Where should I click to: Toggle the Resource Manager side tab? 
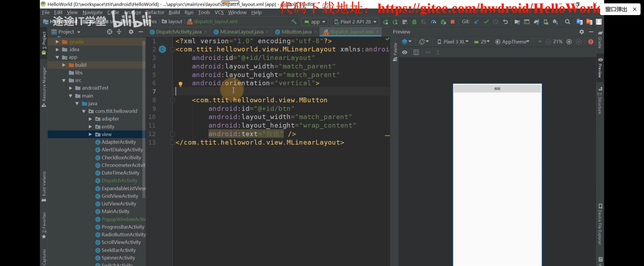pyautogui.click(x=44, y=86)
